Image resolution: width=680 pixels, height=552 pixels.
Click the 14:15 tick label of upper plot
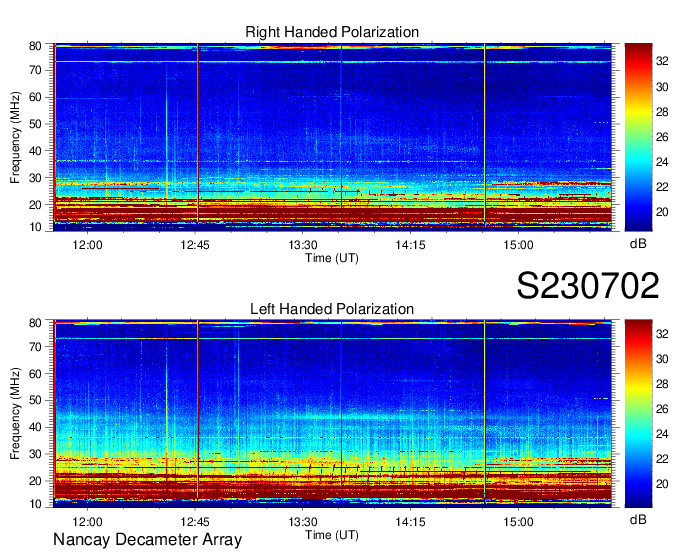pyautogui.click(x=410, y=245)
